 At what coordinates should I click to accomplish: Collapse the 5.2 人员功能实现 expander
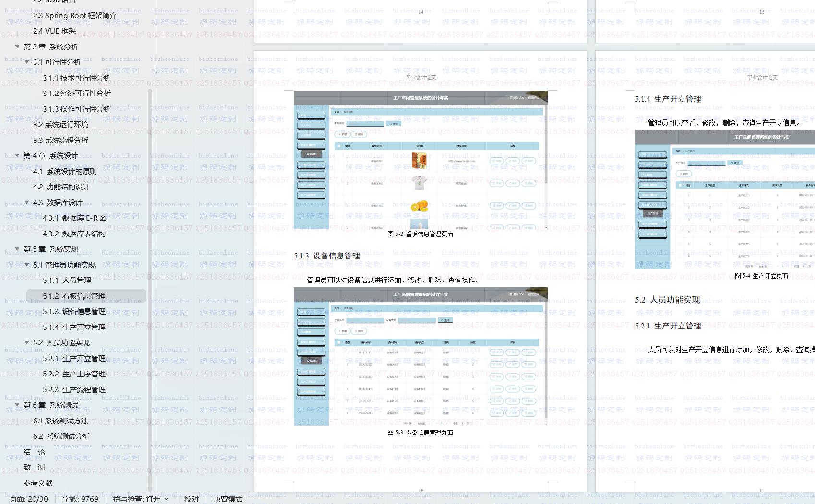tap(27, 342)
